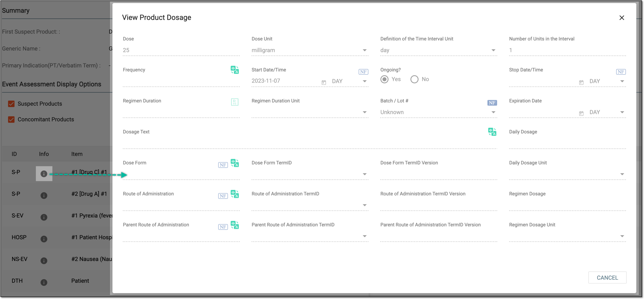Click the Start Date/Time NF nullflavor icon

click(363, 72)
